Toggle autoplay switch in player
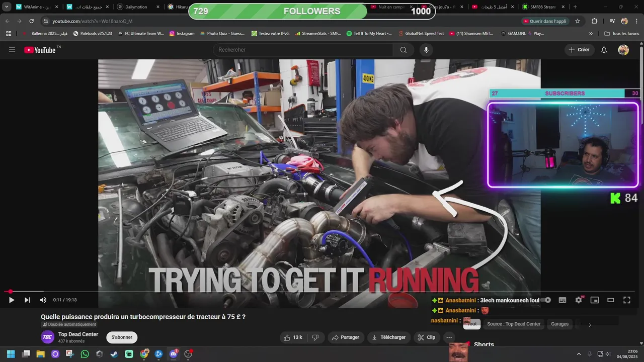 click(547, 300)
